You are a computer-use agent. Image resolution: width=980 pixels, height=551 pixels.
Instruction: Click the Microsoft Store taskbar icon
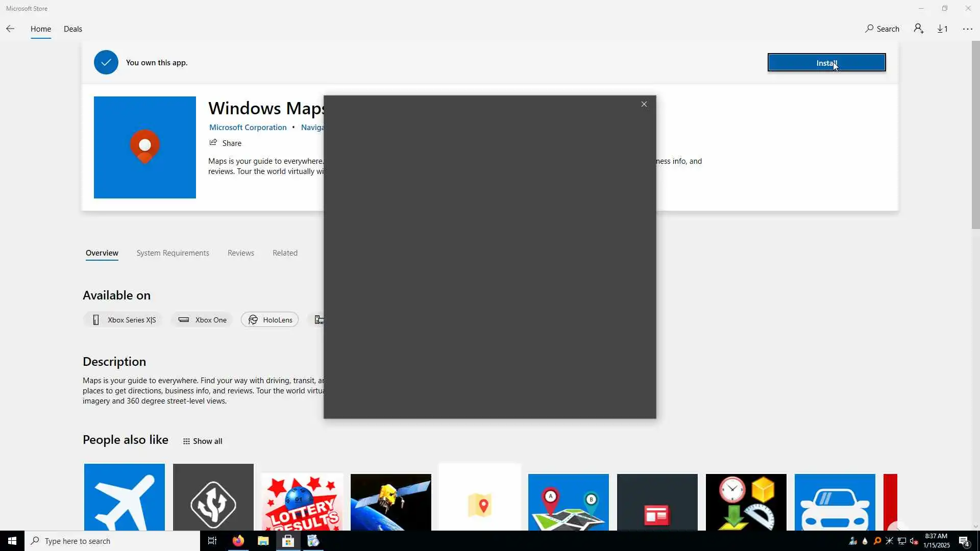coord(288,541)
